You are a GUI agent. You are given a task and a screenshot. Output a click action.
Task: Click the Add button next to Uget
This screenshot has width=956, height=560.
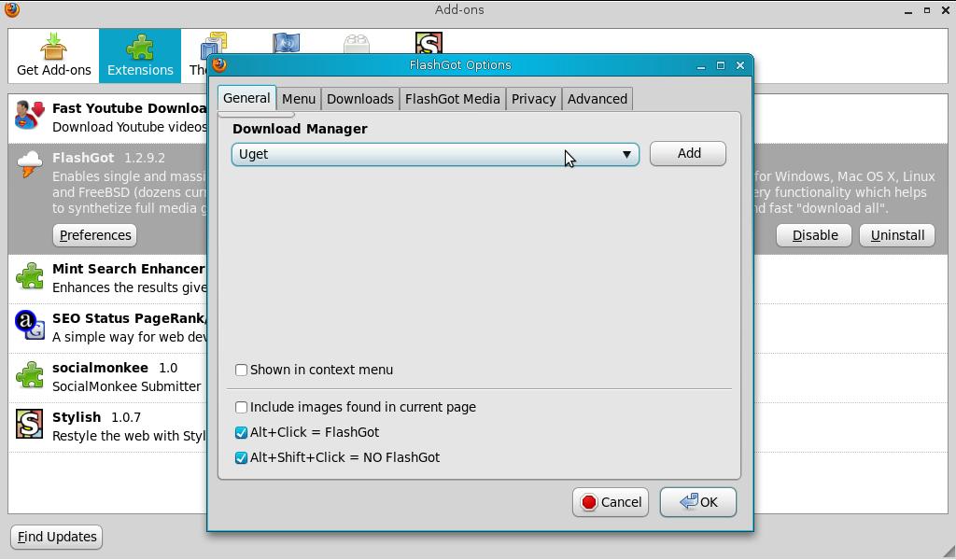(687, 153)
